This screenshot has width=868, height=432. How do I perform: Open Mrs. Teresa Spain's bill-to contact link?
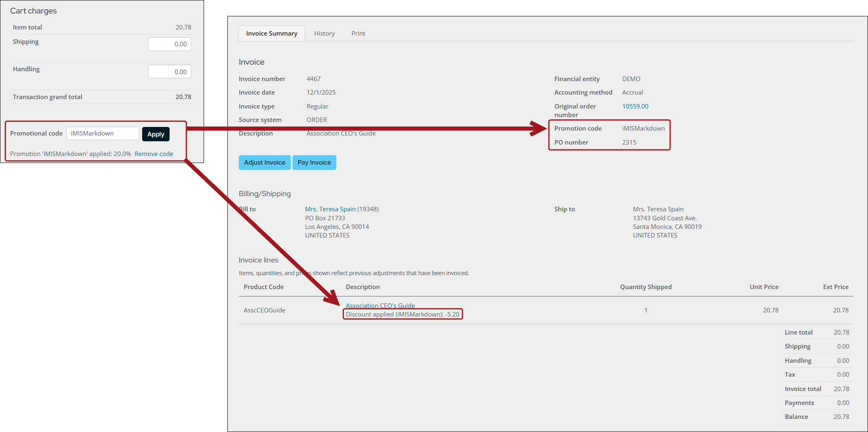(x=330, y=209)
